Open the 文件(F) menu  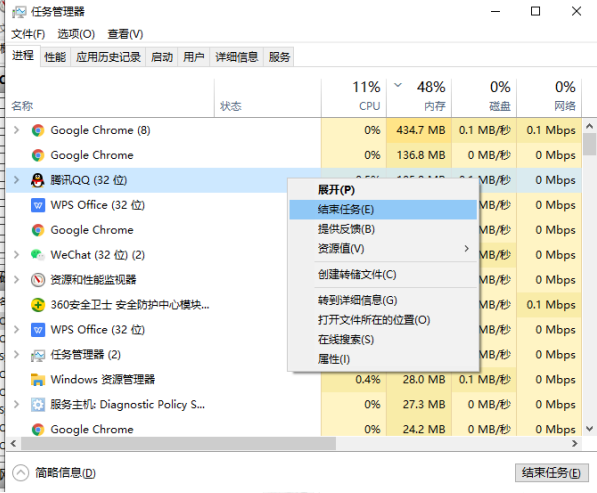point(28,34)
